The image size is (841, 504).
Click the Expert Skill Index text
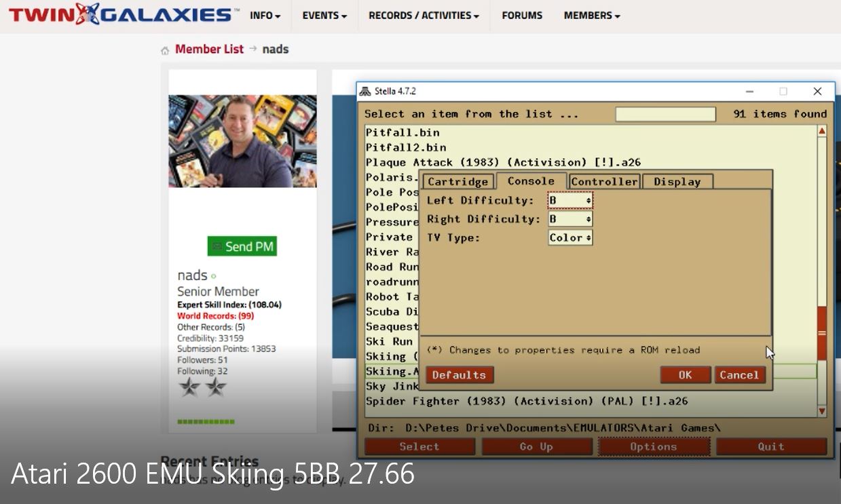pyautogui.click(x=229, y=305)
